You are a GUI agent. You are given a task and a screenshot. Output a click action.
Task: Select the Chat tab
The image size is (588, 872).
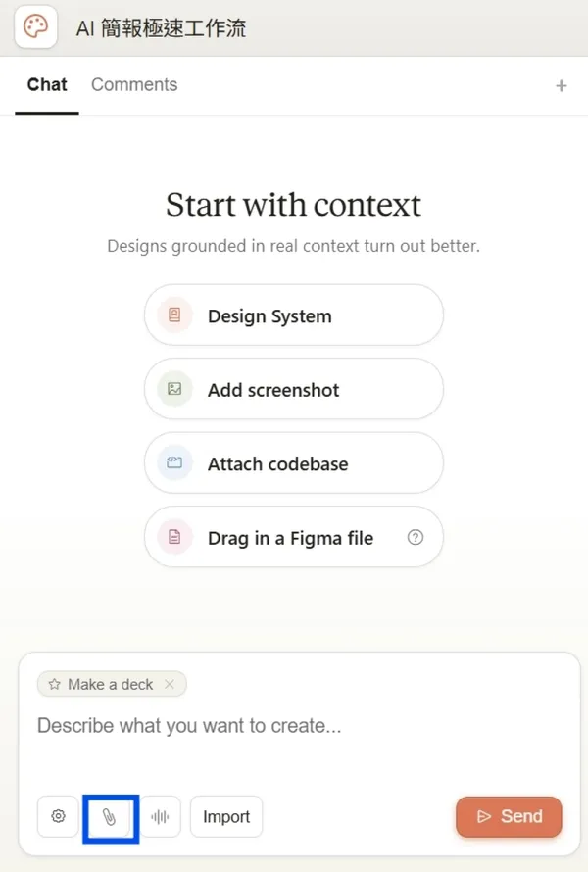[x=46, y=84]
